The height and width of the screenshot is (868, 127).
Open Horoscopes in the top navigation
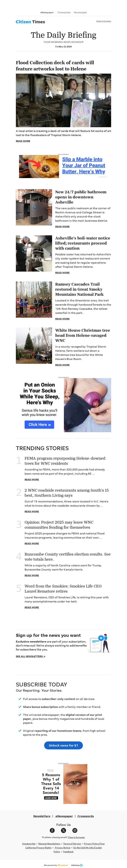coord(80,12)
